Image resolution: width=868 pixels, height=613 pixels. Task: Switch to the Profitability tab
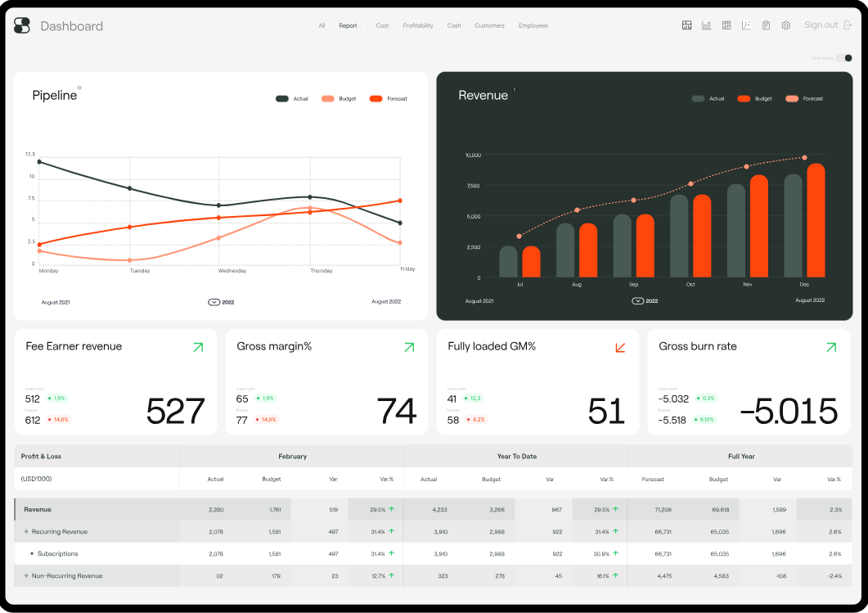point(418,25)
